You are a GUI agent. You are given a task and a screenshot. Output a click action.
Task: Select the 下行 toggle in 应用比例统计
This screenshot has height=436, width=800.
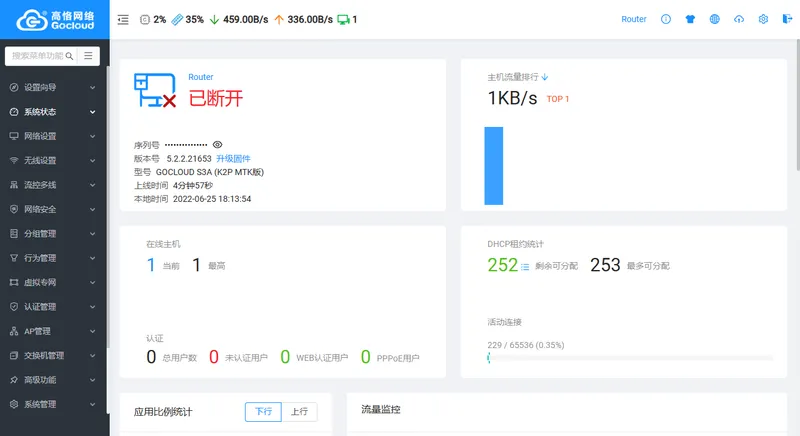(x=263, y=412)
